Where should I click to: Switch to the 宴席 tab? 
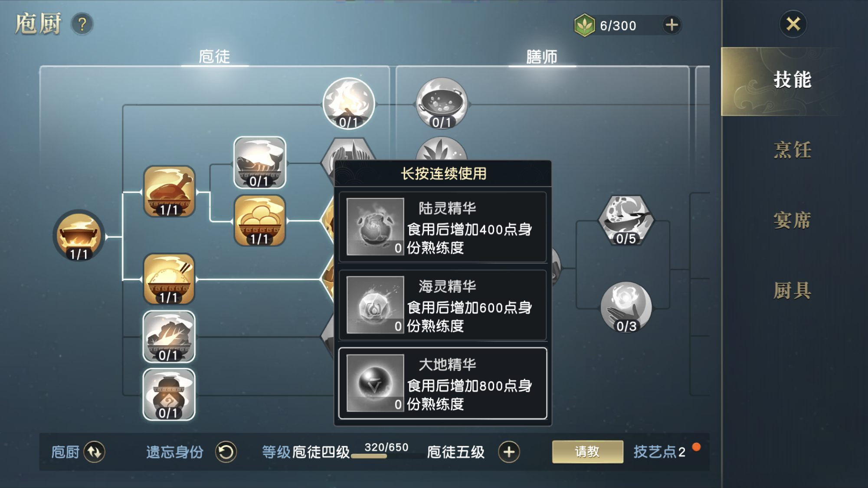point(792,220)
